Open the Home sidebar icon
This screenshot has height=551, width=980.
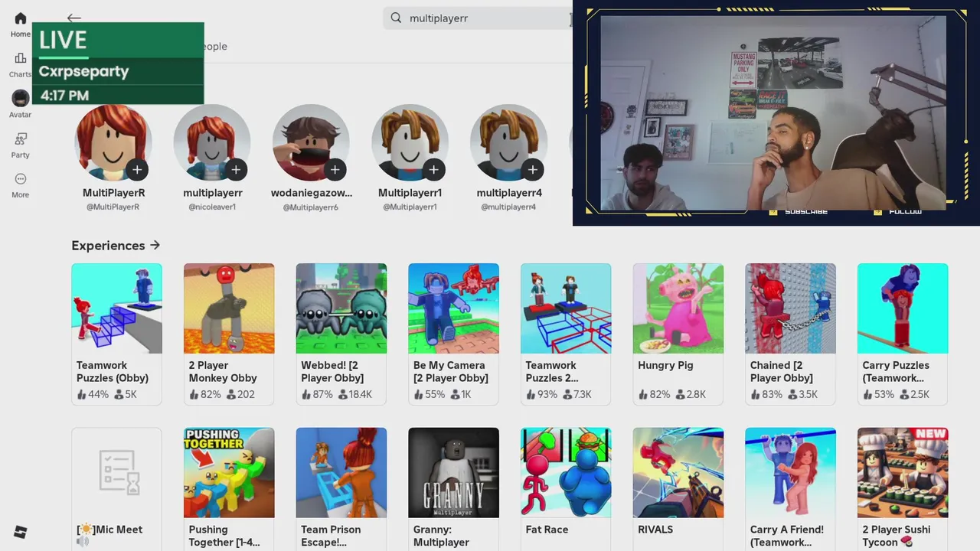[x=21, y=18]
